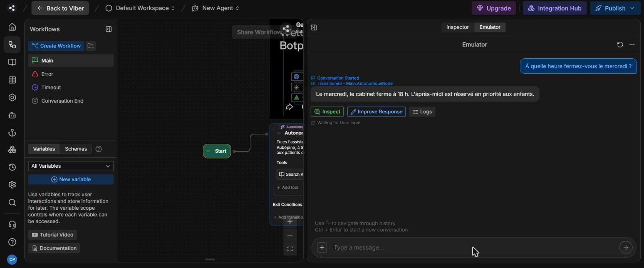Switch to the Schemas tab
644x268 pixels.
click(x=76, y=149)
